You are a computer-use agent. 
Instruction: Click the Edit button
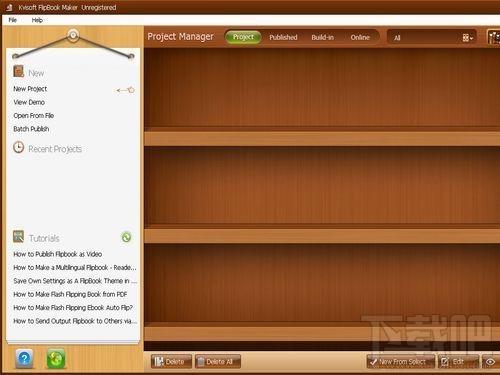click(x=458, y=362)
